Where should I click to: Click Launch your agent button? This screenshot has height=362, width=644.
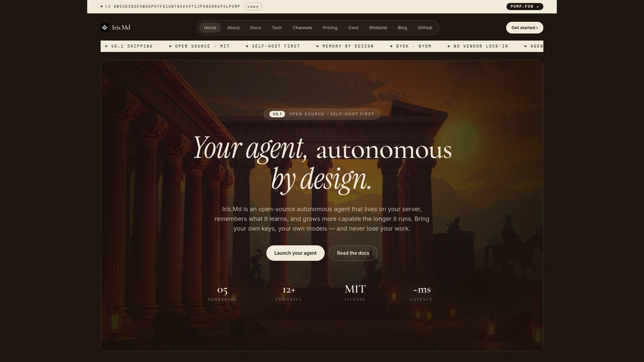pyautogui.click(x=295, y=253)
